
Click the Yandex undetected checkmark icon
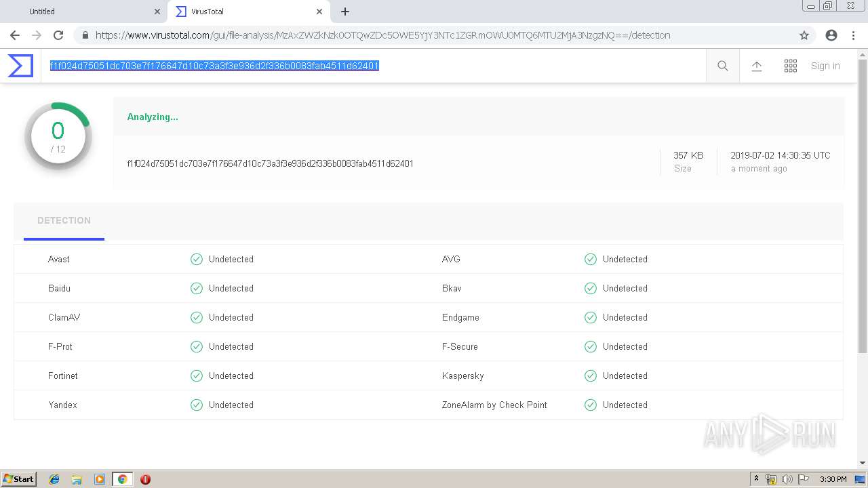click(197, 405)
